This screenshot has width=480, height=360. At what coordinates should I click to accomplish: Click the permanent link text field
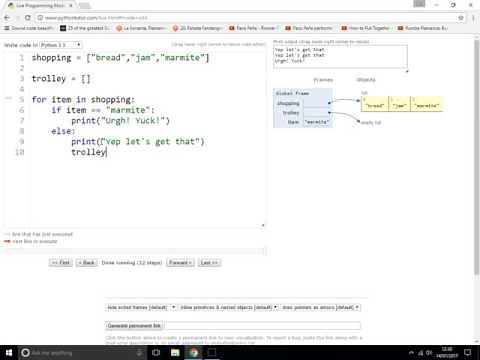(262, 326)
